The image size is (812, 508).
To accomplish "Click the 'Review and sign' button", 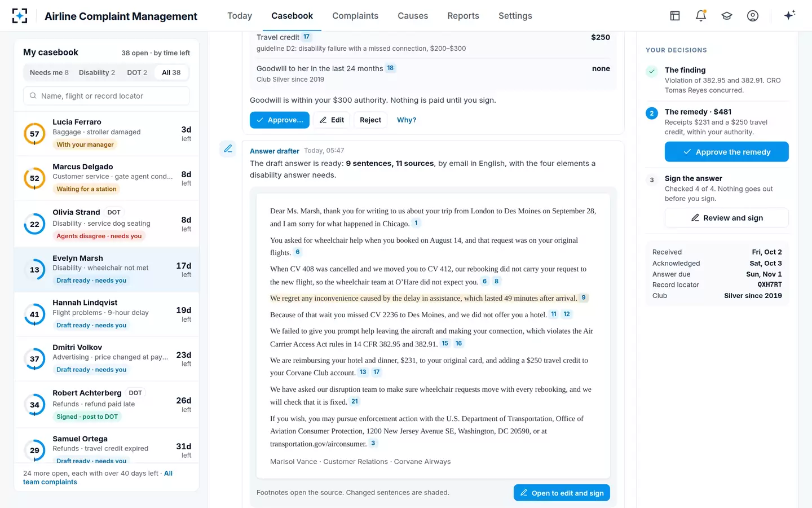I will pos(727,218).
